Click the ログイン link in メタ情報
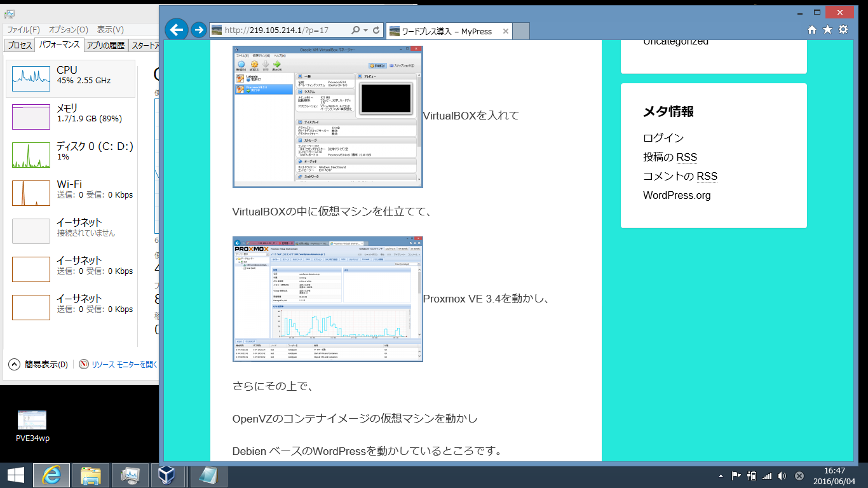Image resolution: width=868 pixels, height=488 pixels. point(663,138)
